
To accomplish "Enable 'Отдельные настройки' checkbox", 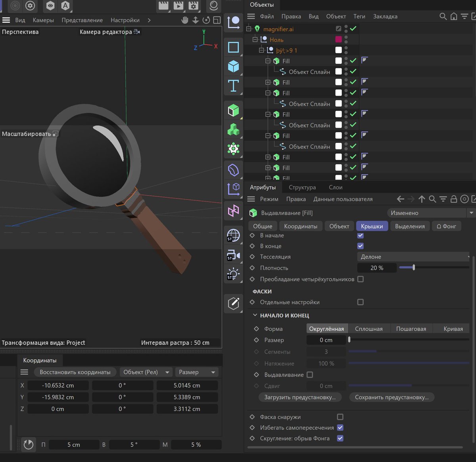I will (361, 302).
